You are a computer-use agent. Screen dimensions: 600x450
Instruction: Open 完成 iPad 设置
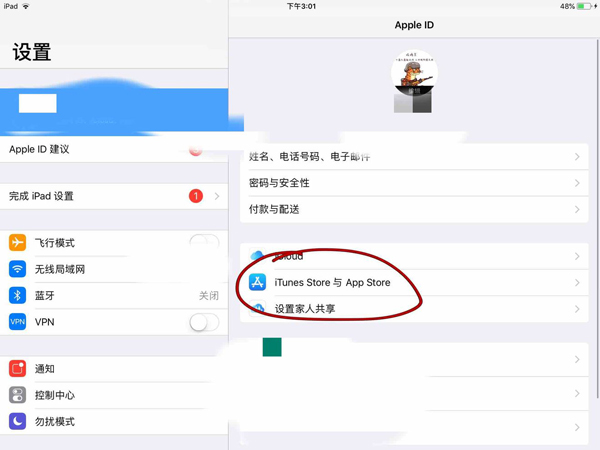[114, 196]
